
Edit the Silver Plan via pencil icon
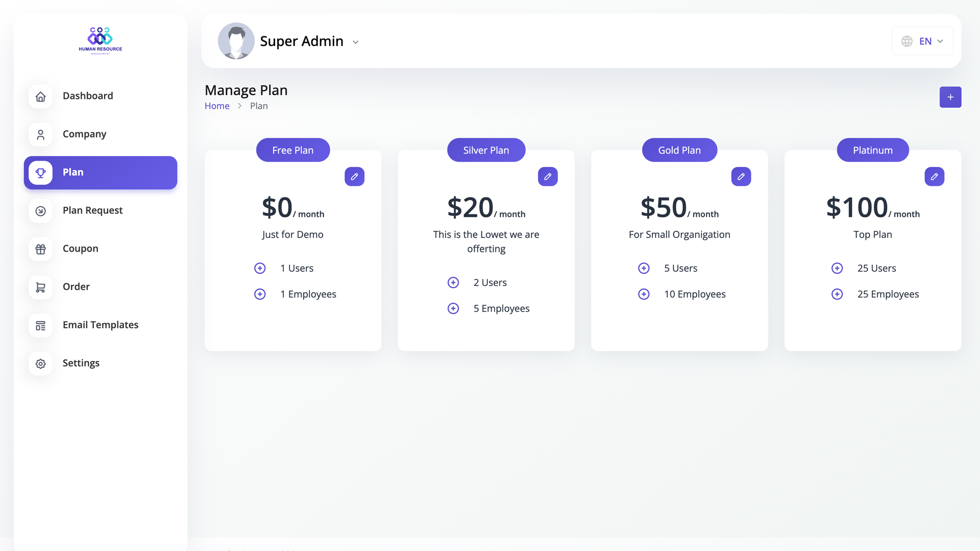point(548,177)
